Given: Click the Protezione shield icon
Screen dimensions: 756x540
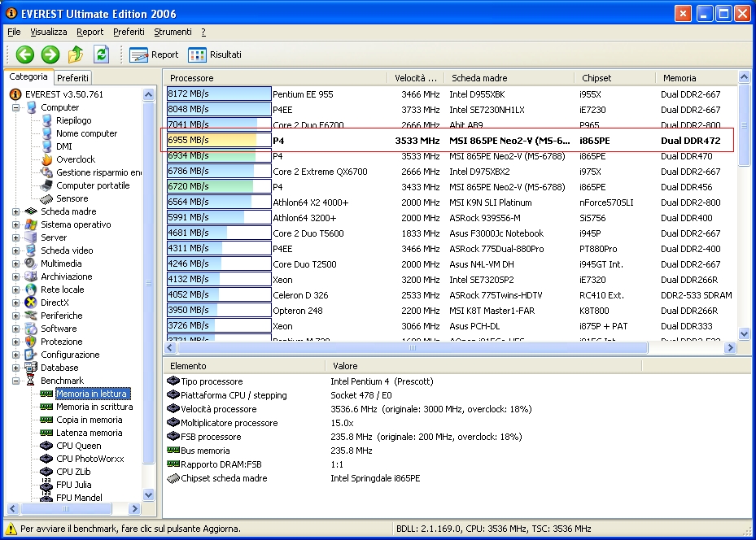Looking at the screenshot, I should [31, 342].
